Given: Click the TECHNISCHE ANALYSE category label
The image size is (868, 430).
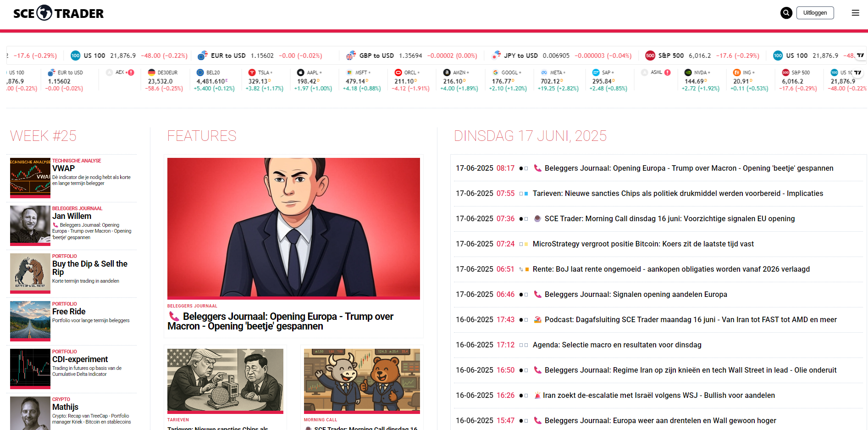Looking at the screenshot, I should 77,161.
